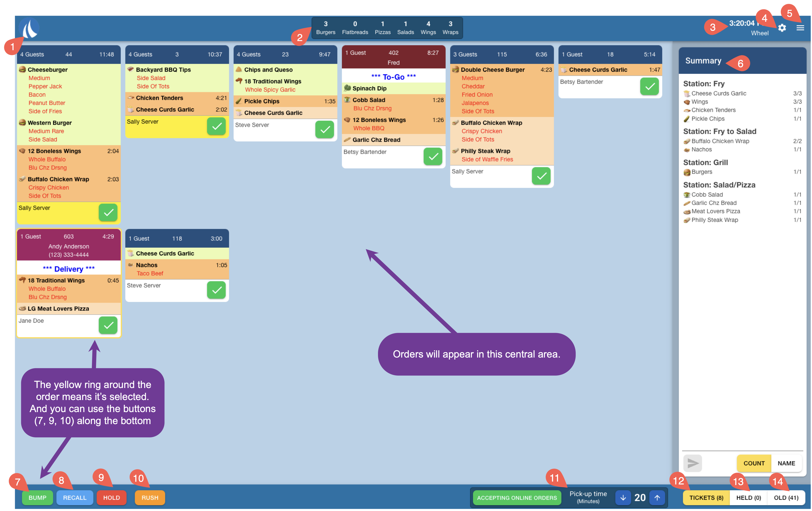Mark table 44 order done with checkmark

[x=108, y=212]
